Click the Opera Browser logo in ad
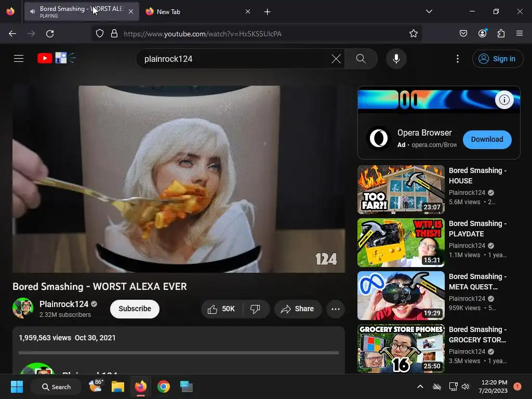The height and width of the screenshot is (399, 532). pos(379,138)
